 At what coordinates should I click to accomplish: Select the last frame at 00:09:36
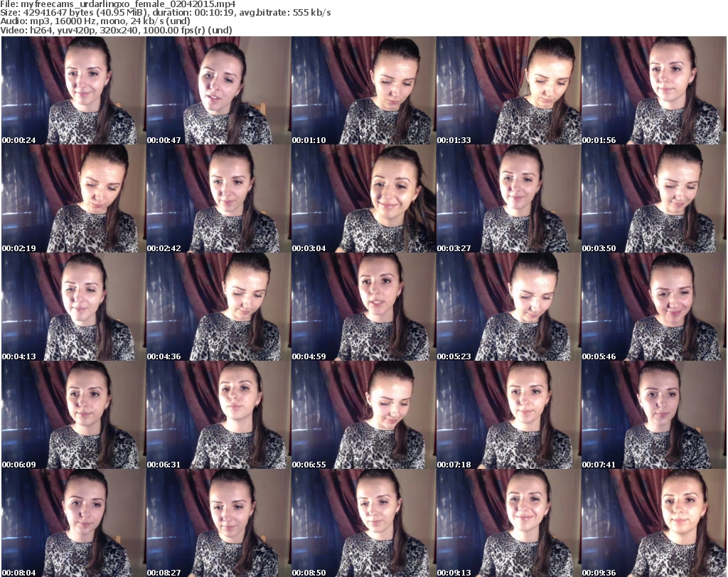(654, 523)
